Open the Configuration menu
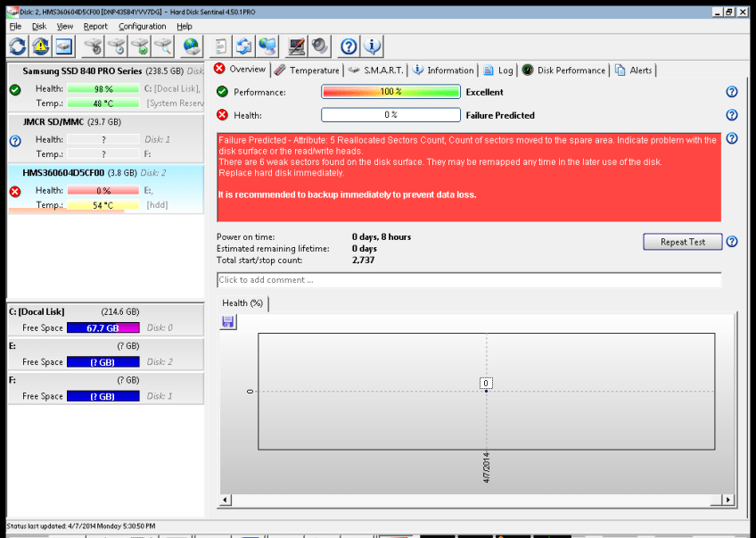Screen dimensions: 756x538 click(x=142, y=27)
